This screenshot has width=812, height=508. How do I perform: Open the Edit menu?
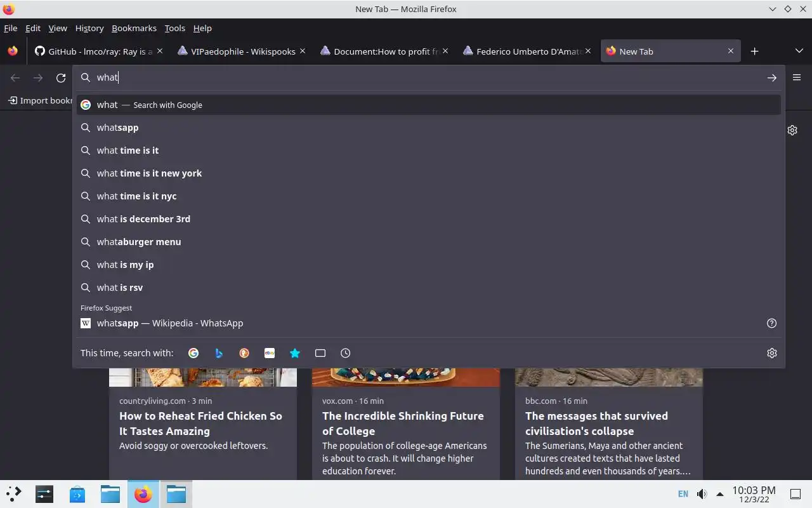click(x=33, y=28)
